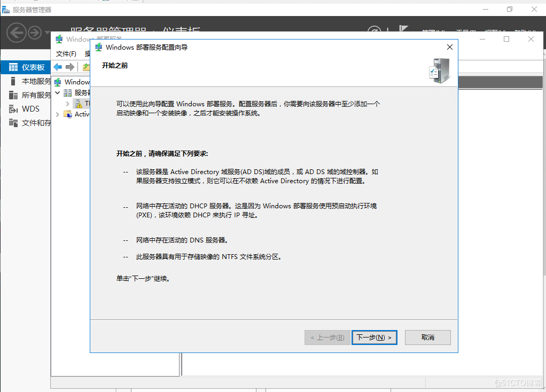Click the DHCP 服务器 requirement paragraph
This screenshot has height=392, width=546.
256,210
